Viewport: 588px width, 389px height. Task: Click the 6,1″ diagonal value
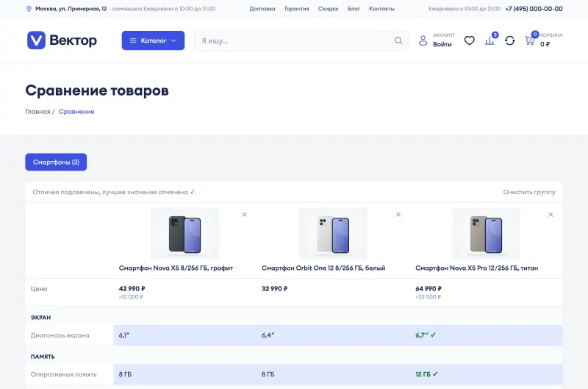(123, 335)
